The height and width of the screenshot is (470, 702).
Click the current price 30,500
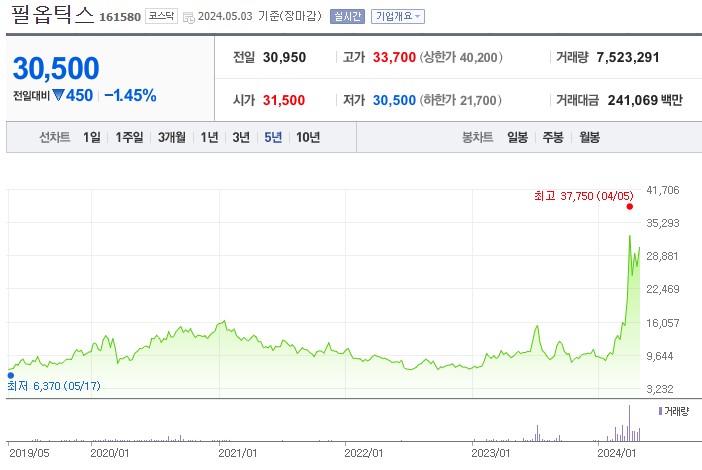tap(56, 68)
